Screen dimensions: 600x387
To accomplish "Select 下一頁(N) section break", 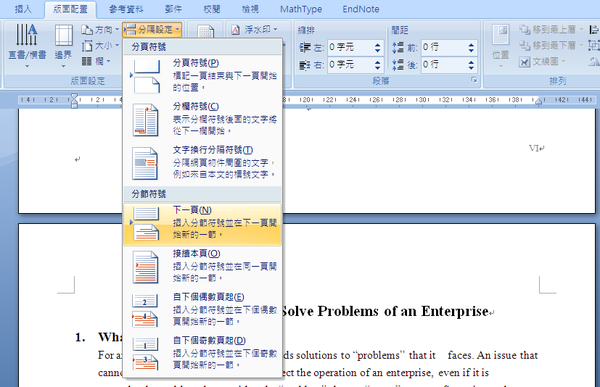I will click(203, 224).
